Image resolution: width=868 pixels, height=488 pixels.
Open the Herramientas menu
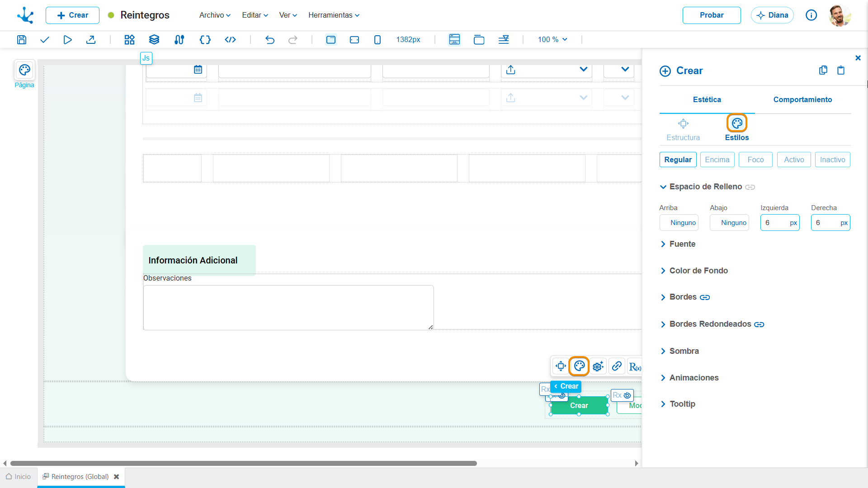(x=334, y=15)
